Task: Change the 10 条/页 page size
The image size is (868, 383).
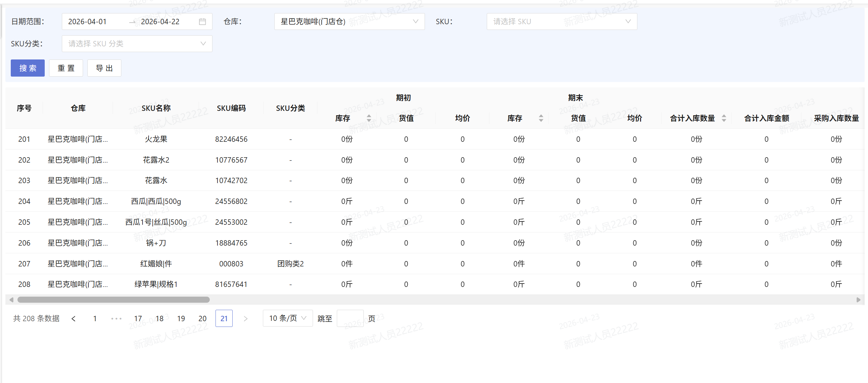Action: [287, 318]
